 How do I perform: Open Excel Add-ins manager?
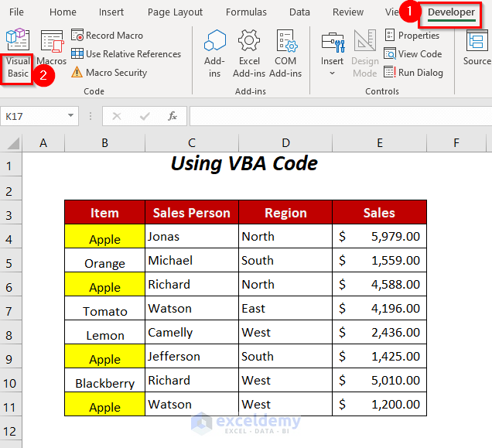click(249, 53)
